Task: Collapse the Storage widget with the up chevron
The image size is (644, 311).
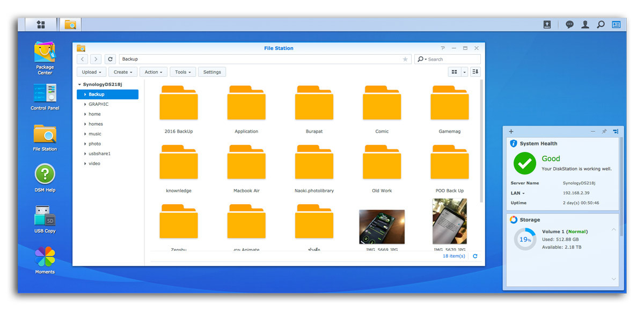Action: pyautogui.click(x=614, y=229)
